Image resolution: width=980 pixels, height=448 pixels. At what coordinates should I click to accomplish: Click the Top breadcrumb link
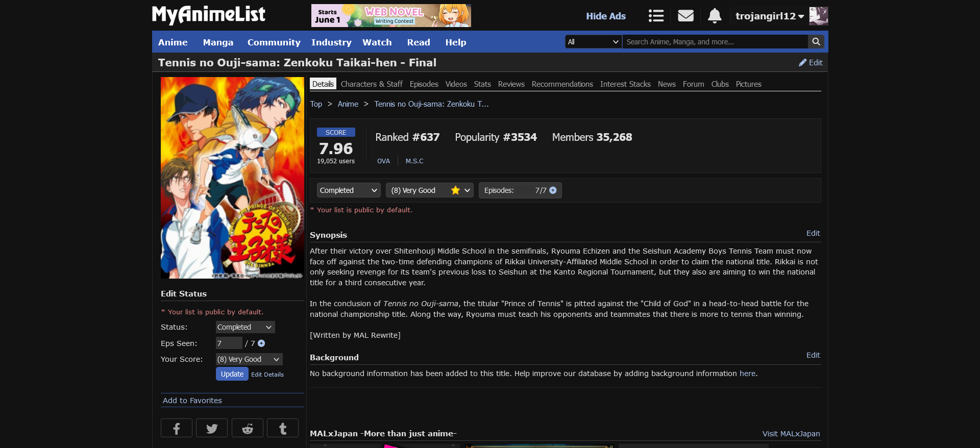[316, 104]
